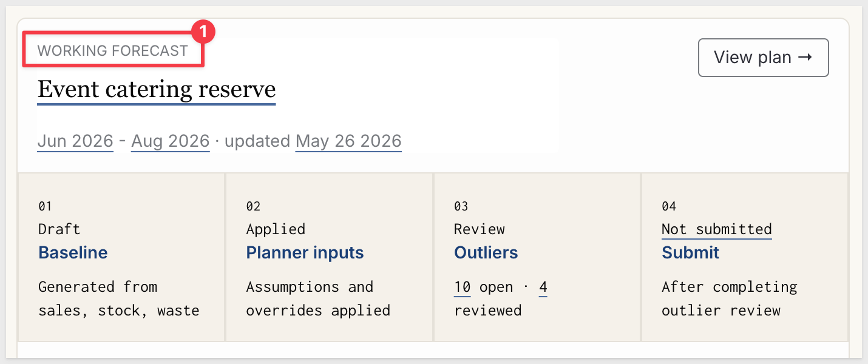Click the May 26 2026 updated date
868x364 pixels.
[348, 141]
